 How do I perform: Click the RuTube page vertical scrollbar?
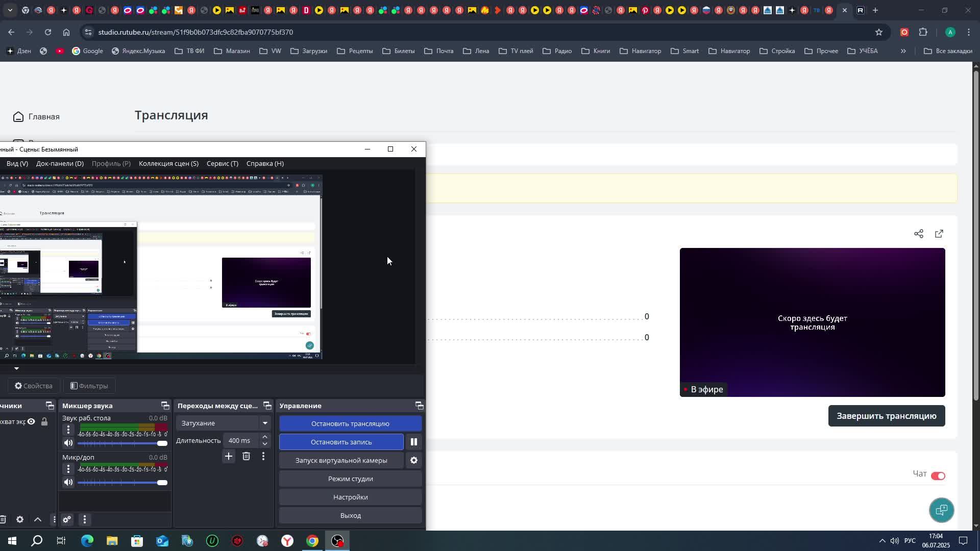pyautogui.click(x=976, y=235)
